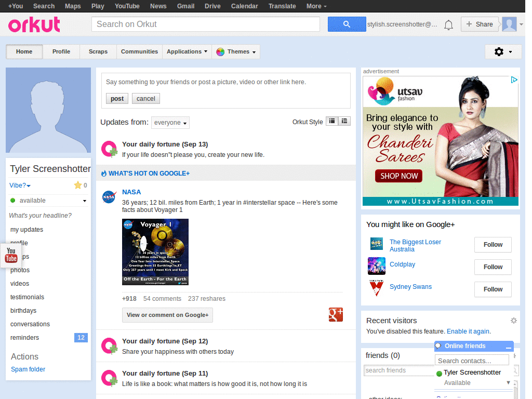Open the available status dropdown arrow
The image size is (532, 399).
[x=85, y=201]
